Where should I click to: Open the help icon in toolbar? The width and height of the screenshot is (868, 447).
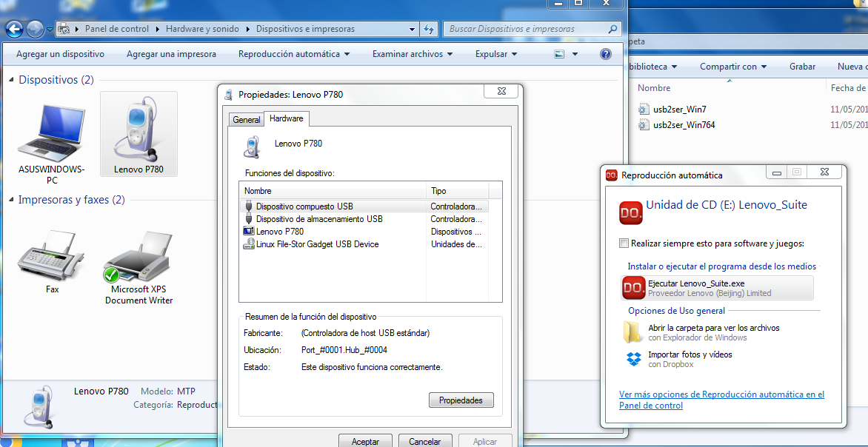click(606, 54)
